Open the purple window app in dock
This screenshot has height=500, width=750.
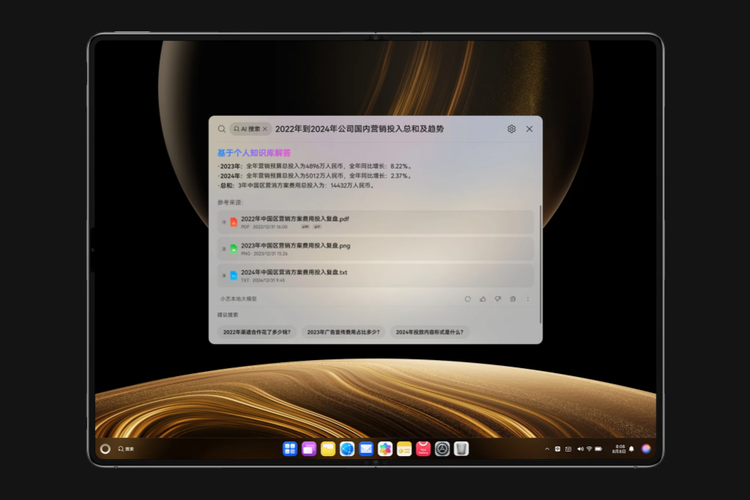(309, 449)
